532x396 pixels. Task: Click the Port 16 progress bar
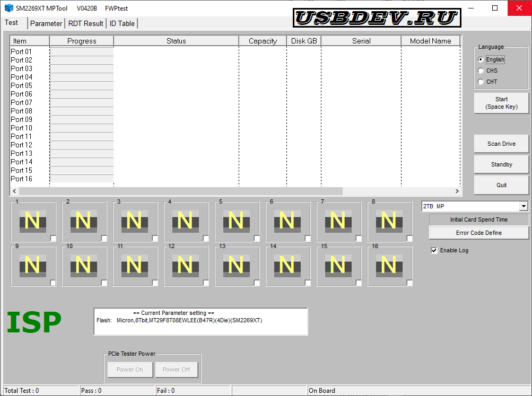[x=82, y=179]
